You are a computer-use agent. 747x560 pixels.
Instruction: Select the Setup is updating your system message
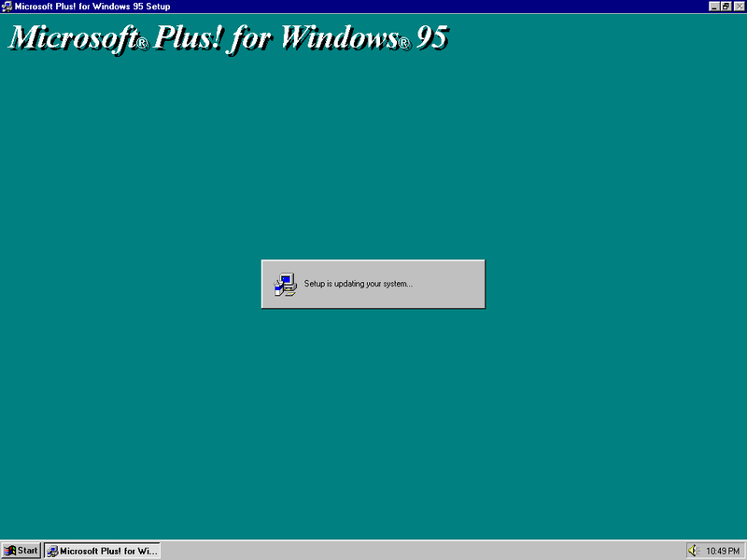point(360,282)
